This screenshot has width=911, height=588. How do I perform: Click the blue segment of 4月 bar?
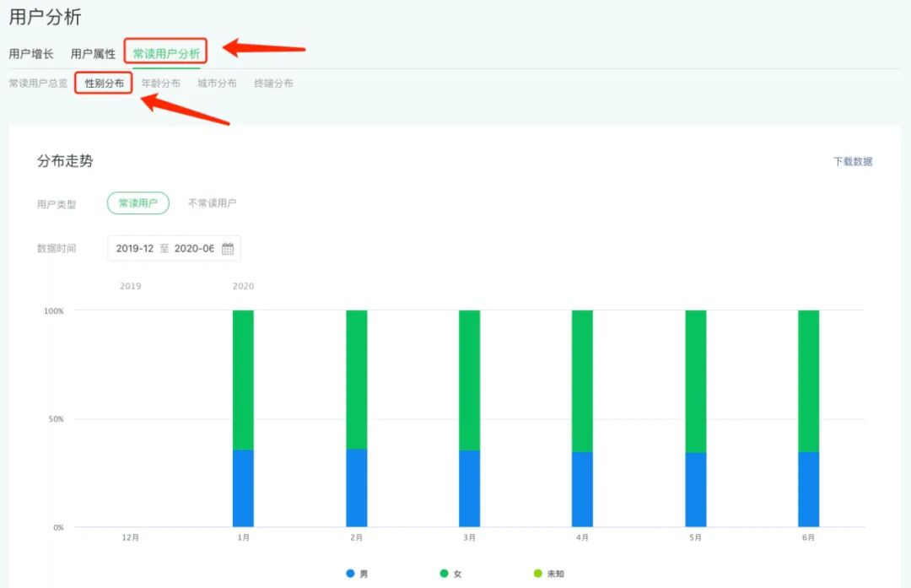pos(582,489)
